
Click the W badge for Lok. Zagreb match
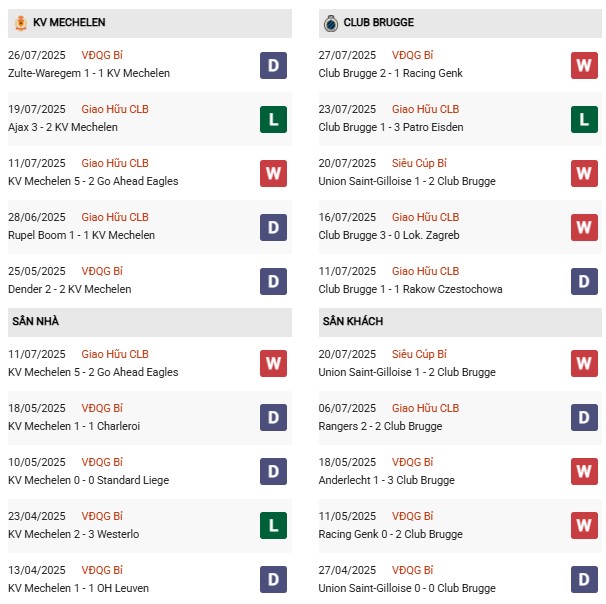(584, 228)
